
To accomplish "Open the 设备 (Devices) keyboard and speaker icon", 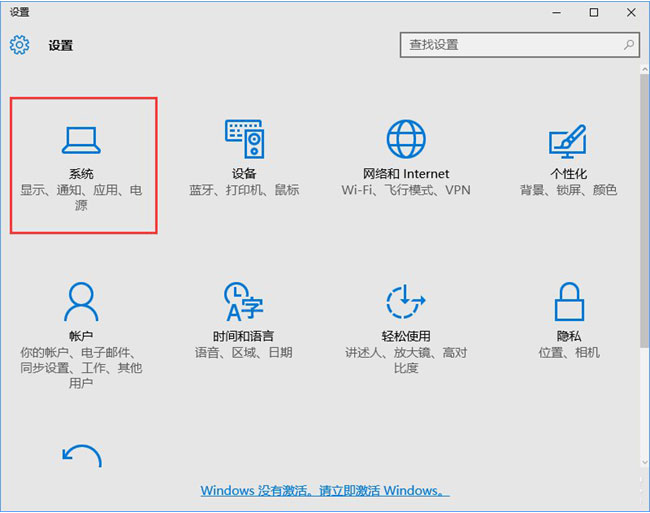I will 244,139.
